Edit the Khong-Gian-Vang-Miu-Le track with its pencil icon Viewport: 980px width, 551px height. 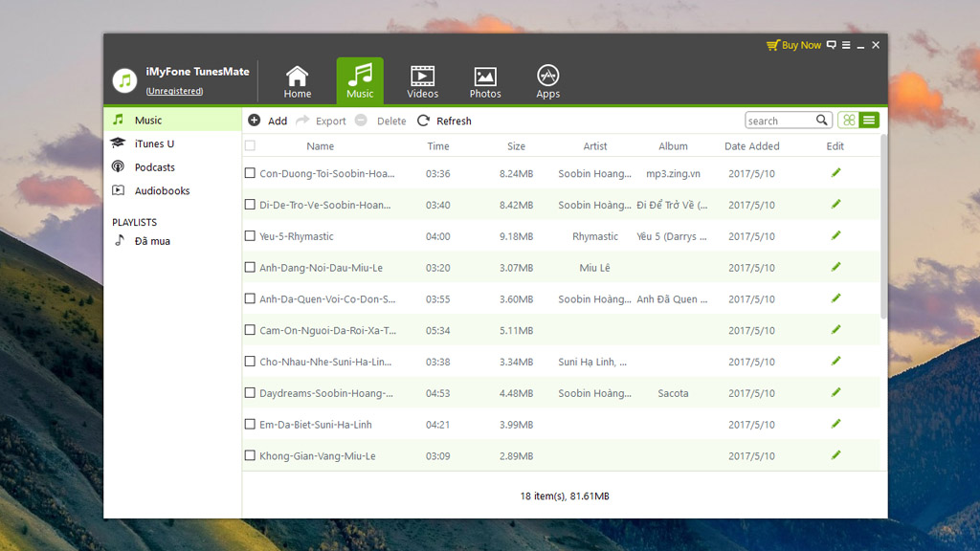click(835, 455)
